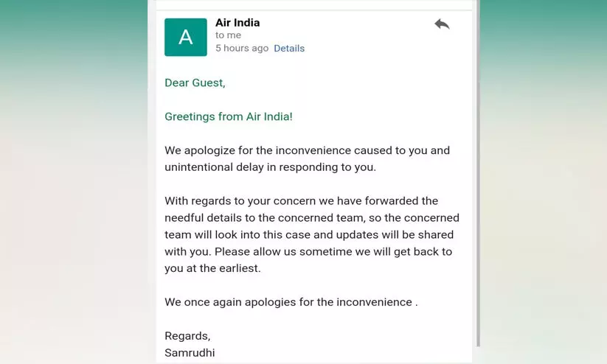Click the "Air India" sender name
607x364 pixels.
point(237,23)
